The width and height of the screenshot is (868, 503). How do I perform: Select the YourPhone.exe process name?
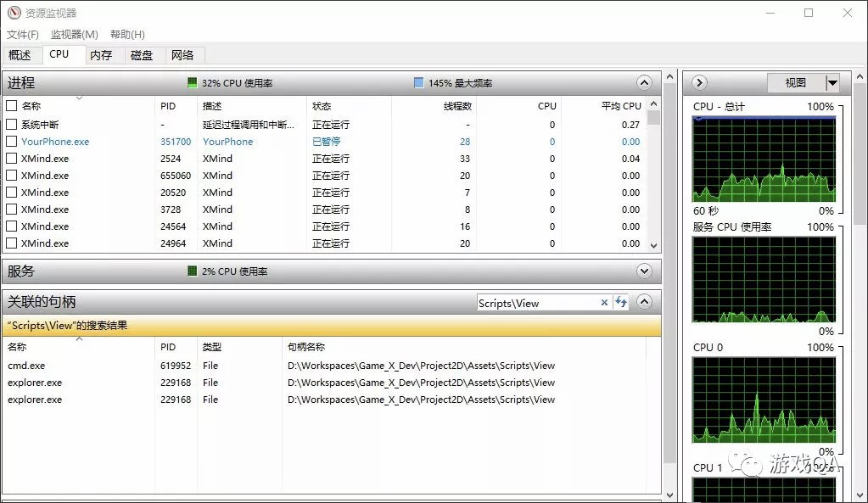pos(55,142)
